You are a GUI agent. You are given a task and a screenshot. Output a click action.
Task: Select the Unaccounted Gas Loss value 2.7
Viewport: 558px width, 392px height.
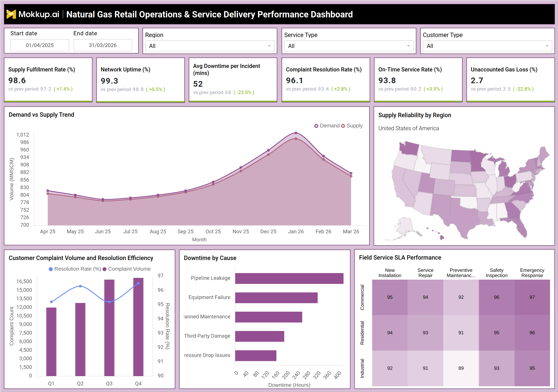tap(477, 80)
